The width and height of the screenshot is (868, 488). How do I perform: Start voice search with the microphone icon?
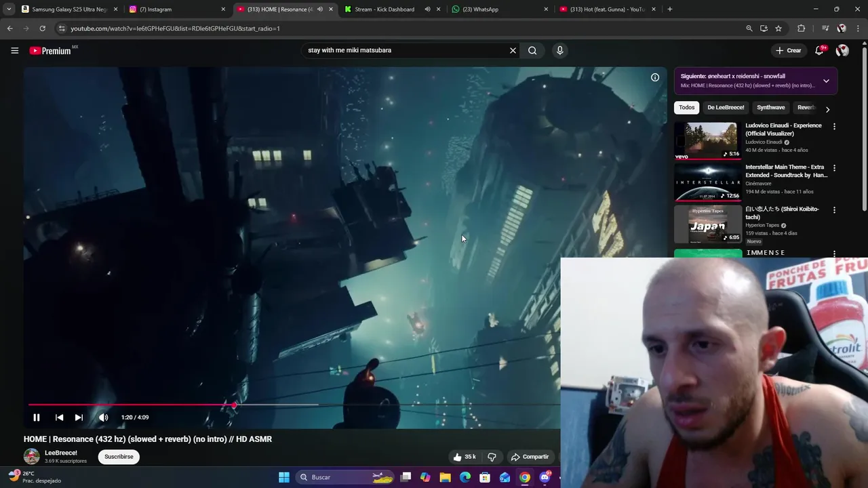click(559, 50)
